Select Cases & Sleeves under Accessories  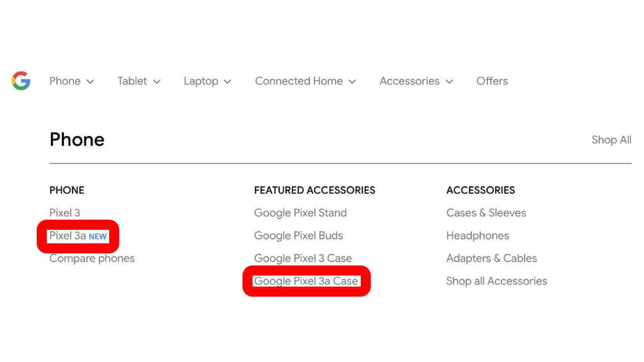(486, 213)
